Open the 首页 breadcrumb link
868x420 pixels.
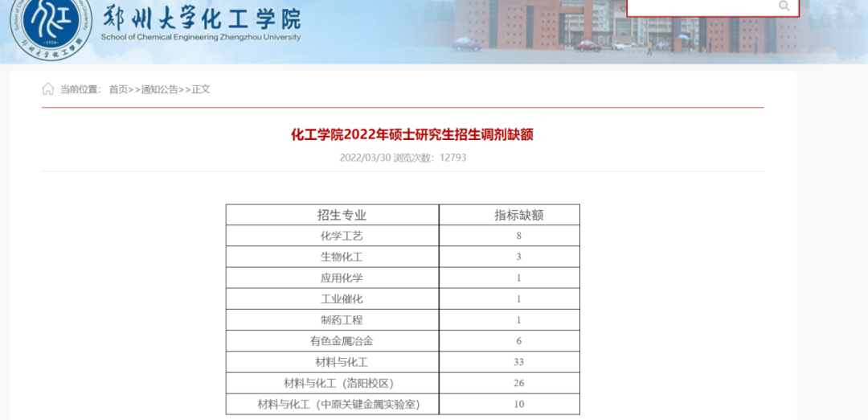pos(118,89)
